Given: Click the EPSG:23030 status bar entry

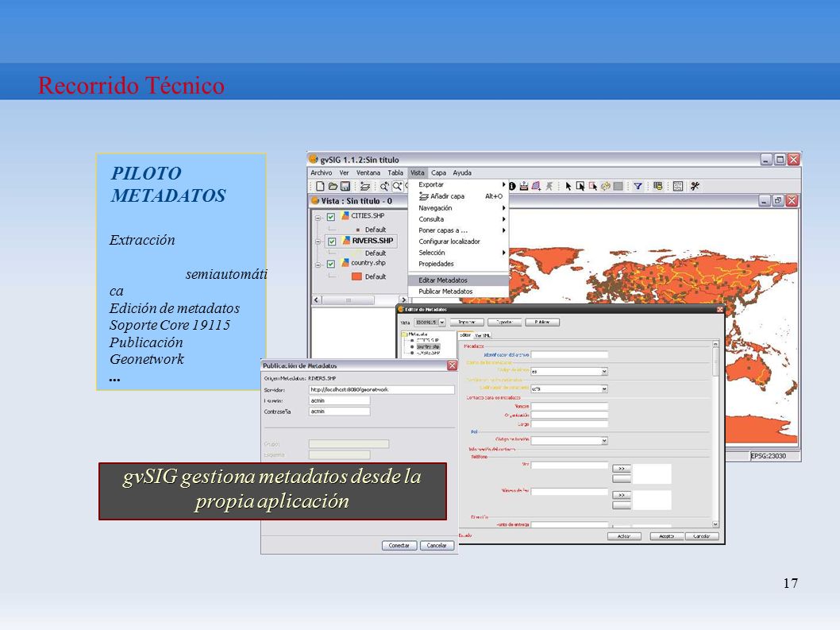Looking at the screenshot, I should [769, 456].
